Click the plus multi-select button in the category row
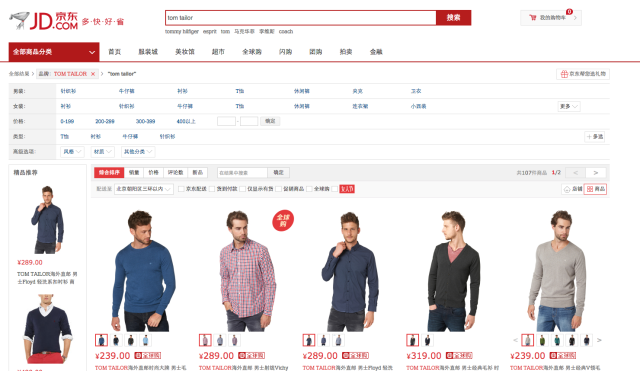Image resolution: width=640 pixels, height=371 pixels. click(595, 137)
